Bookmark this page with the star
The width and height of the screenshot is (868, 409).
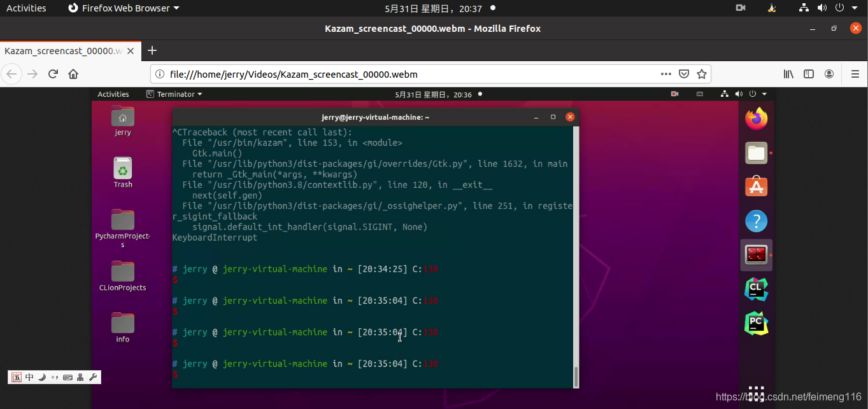coord(702,74)
